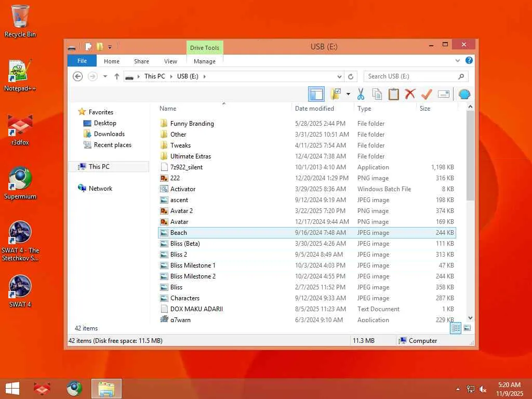Click the drive icon in title bar corner
The width and height of the screenshot is (532, 399).
[x=72, y=48]
